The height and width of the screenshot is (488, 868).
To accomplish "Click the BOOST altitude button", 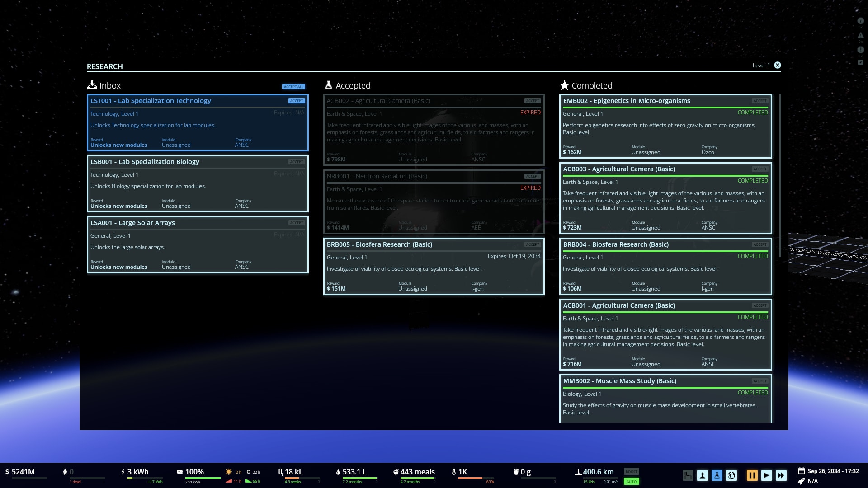I will pyautogui.click(x=632, y=471).
